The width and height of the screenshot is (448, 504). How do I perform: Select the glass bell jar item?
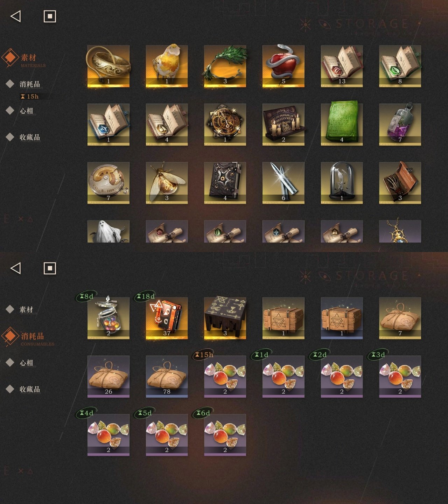(342, 183)
